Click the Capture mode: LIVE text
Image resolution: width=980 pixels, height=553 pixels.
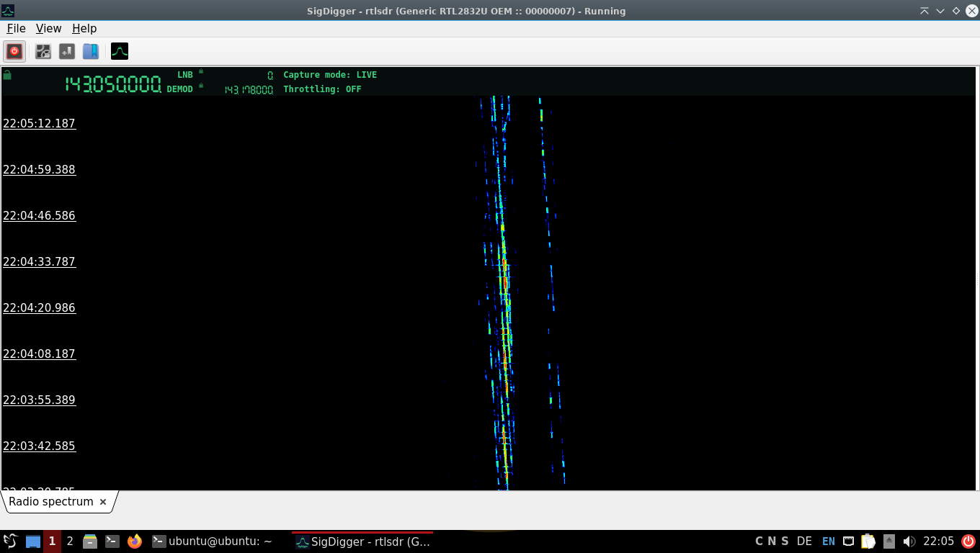coord(330,75)
